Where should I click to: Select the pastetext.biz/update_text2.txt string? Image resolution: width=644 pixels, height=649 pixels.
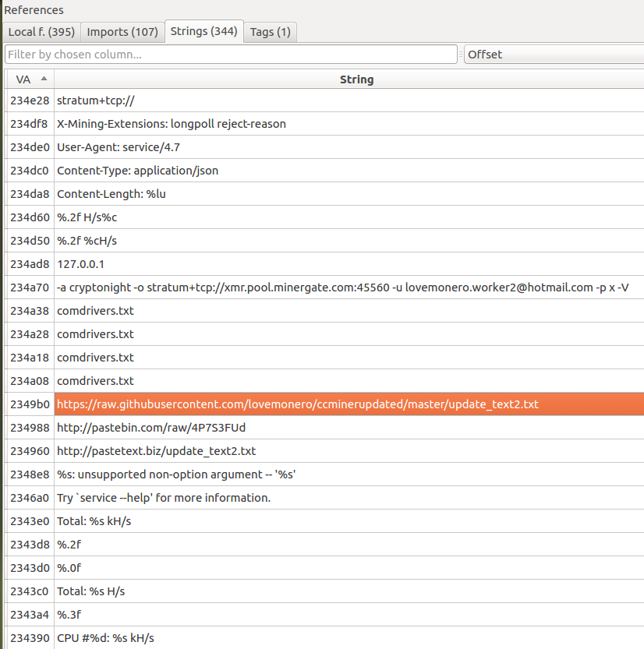156,451
